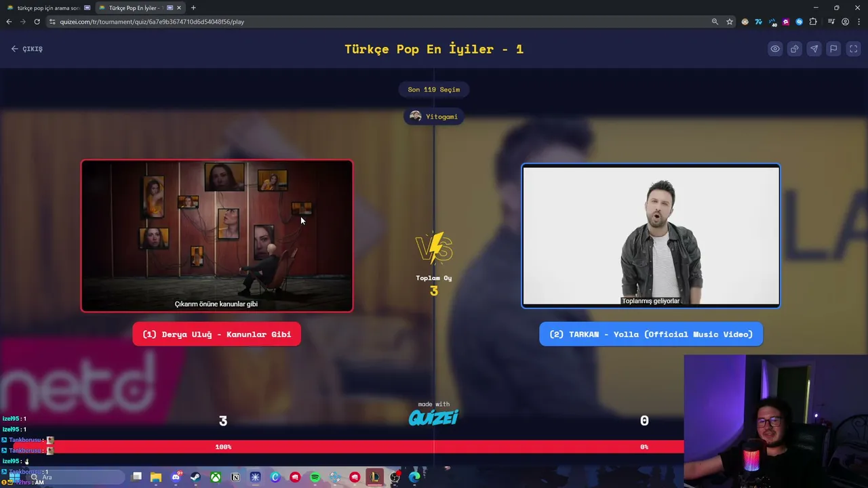
Task: Open the Extensions puzzle menu
Action: pyautogui.click(x=813, y=22)
